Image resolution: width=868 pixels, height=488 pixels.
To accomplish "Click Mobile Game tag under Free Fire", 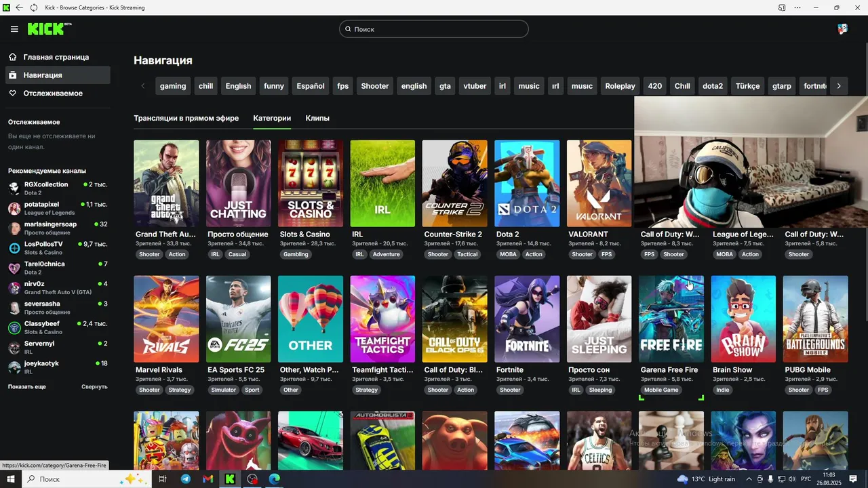I will pos(661,390).
